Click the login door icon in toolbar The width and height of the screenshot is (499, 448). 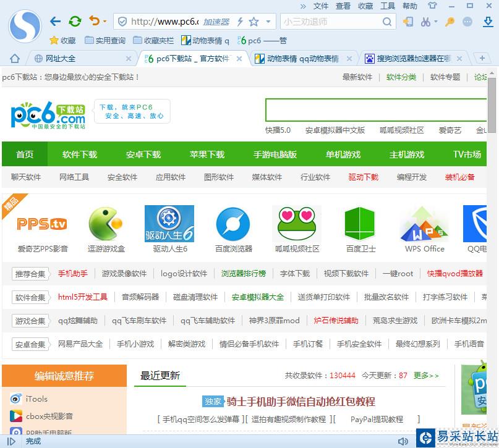tap(408, 22)
